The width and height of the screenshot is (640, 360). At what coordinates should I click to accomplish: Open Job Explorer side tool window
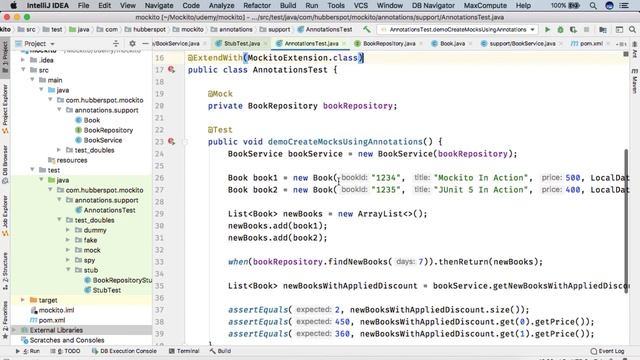coord(5,216)
